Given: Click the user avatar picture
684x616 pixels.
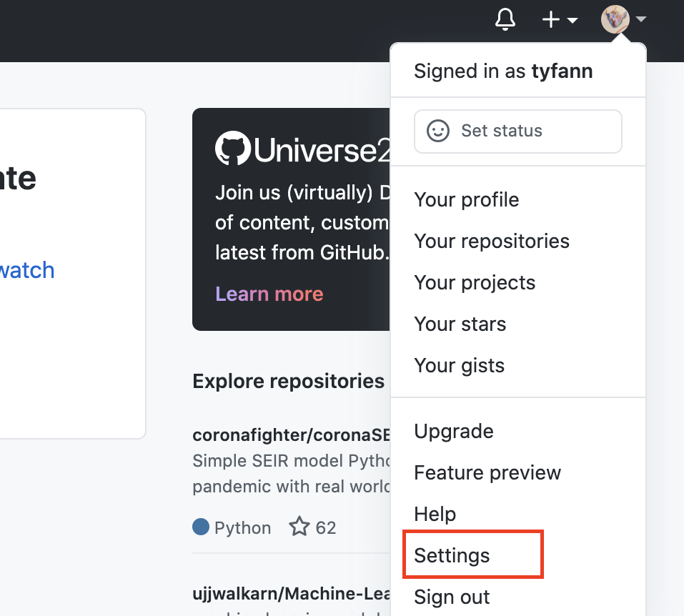Looking at the screenshot, I should click(615, 19).
